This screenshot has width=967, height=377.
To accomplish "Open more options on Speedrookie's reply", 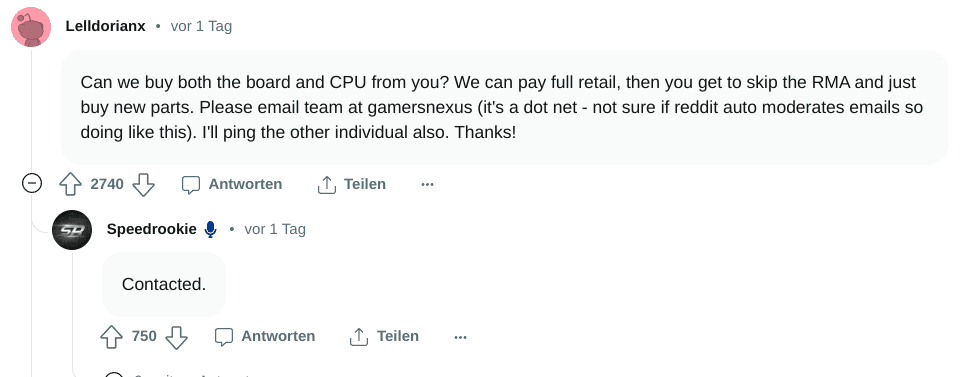I will point(460,336).
